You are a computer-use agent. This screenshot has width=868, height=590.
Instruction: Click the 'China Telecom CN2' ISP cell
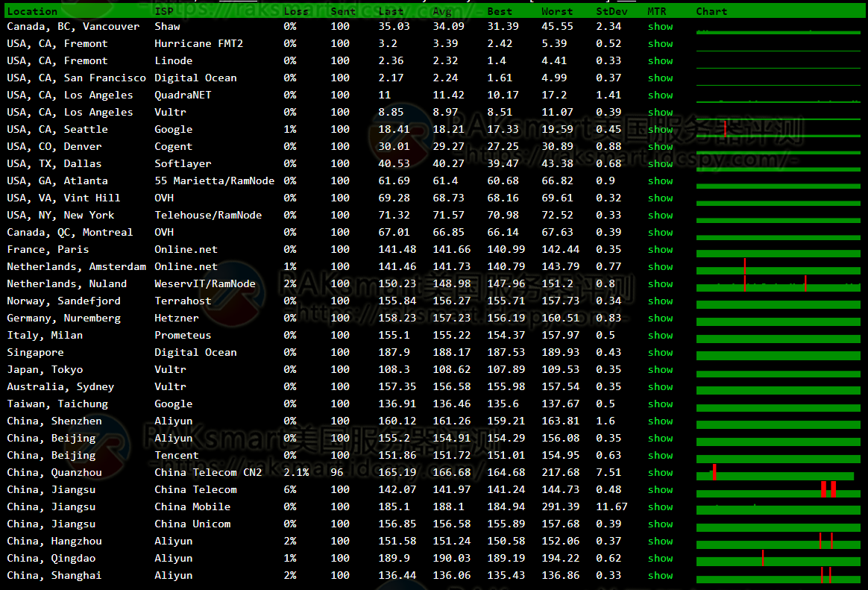coord(208,473)
